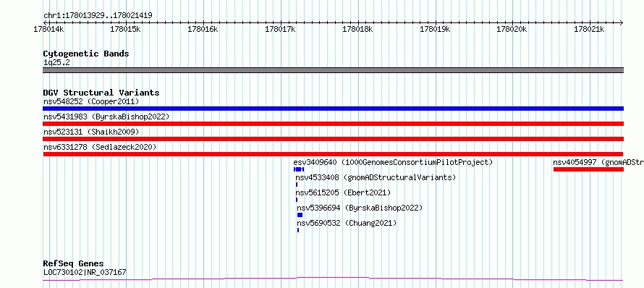Click the tiny nsv5615205 Ebert2021 mark
This screenshot has width=644, height=288.
[297, 200]
